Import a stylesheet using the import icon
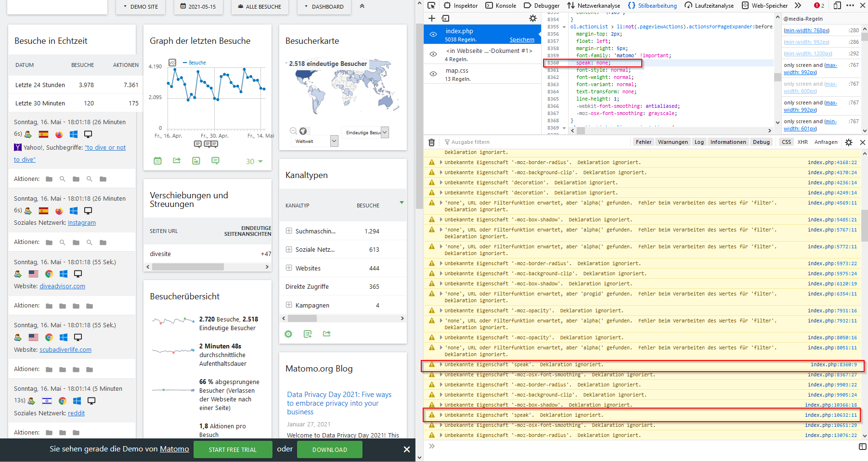This screenshot has width=868, height=462. pyautogui.click(x=445, y=18)
